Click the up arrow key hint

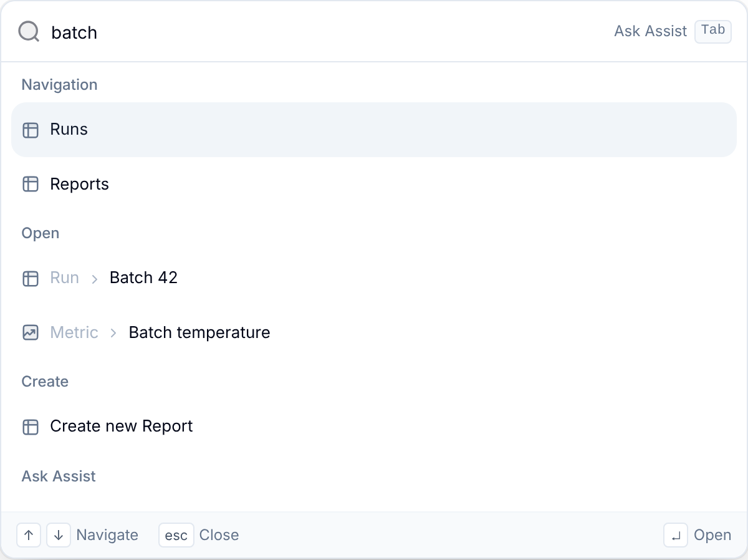point(29,535)
